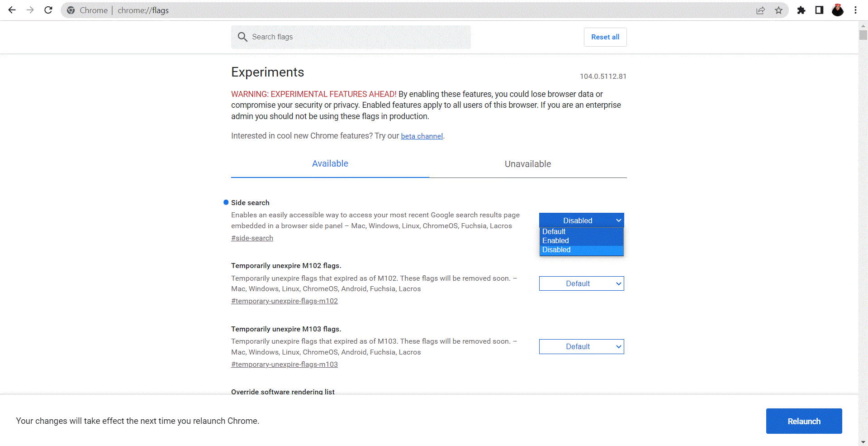Click the address bar URL

143,10
